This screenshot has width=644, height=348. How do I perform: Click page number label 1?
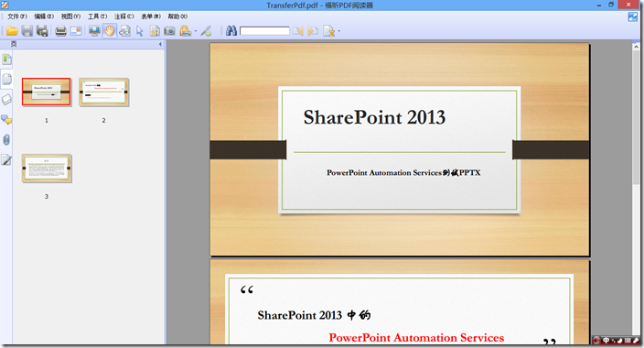47,121
